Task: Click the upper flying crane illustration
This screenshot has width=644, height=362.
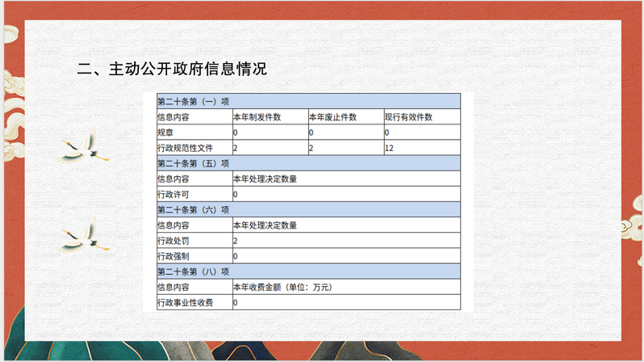Action: pyautogui.click(x=82, y=146)
